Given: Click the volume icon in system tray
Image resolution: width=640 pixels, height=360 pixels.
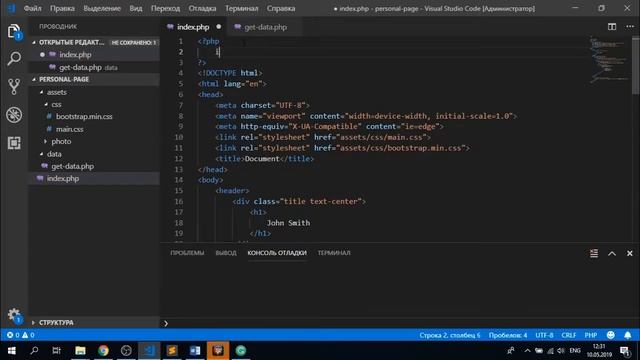Looking at the screenshot, I should pyautogui.click(x=561, y=351).
